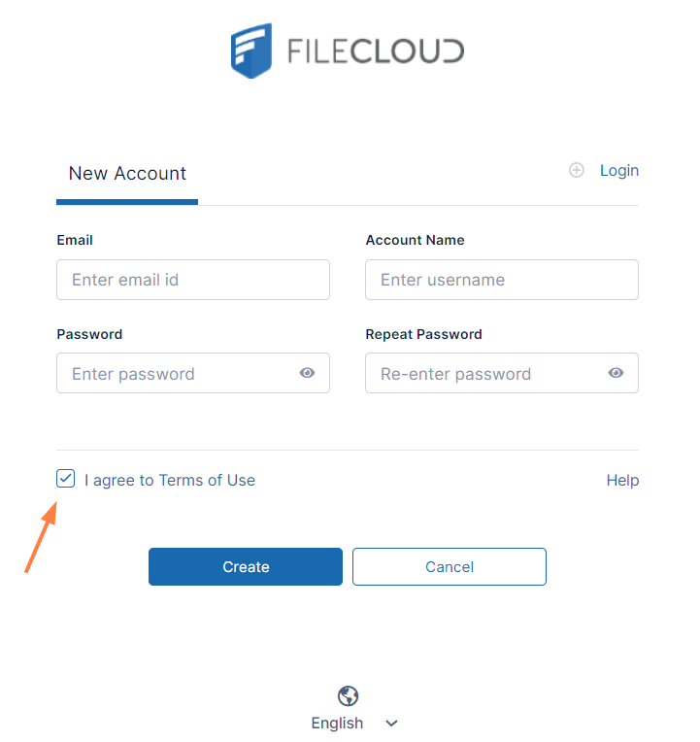Click the globe language icon
The width and height of the screenshot is (700, 742).
pos(349,695)
